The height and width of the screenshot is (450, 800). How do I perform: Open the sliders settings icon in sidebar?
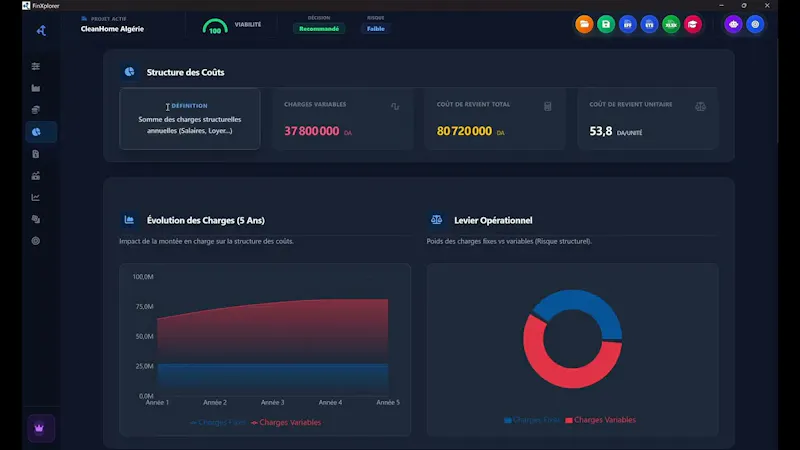tap(36, 66)
